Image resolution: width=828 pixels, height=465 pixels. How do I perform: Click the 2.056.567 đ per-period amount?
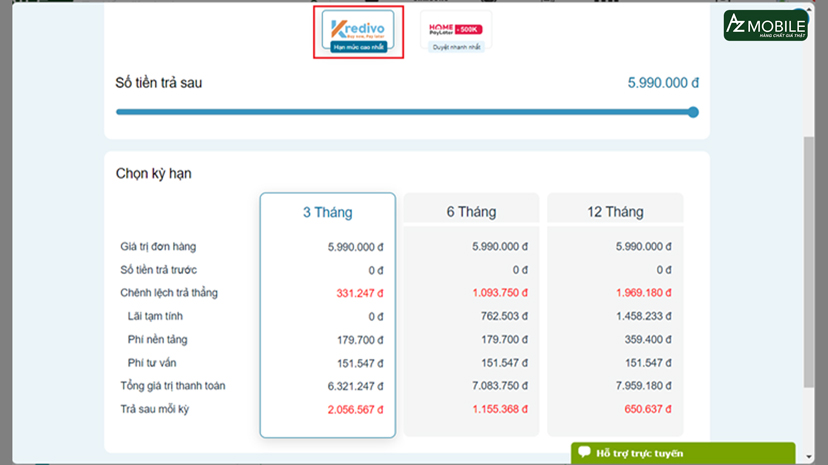[355, 409]
